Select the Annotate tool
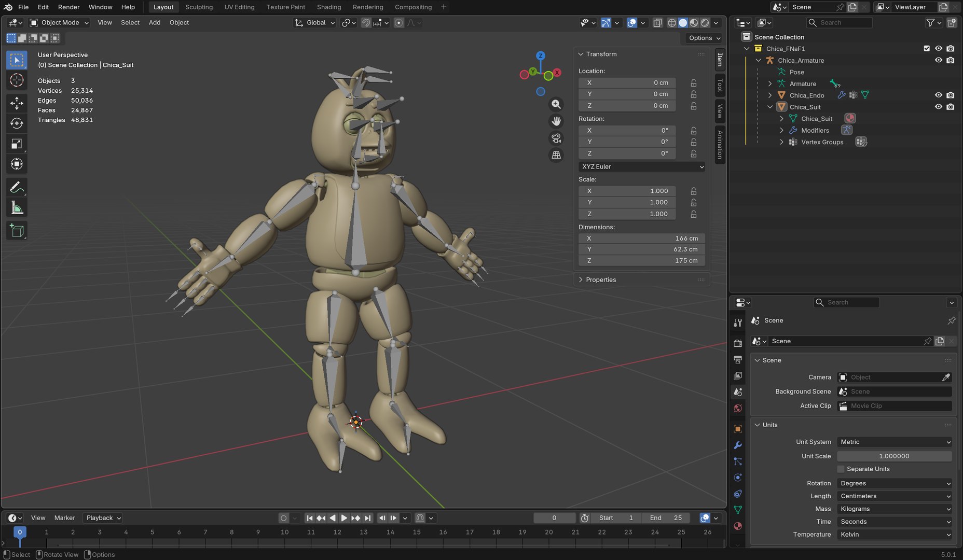Image resolution: width=963 pixels, height=560 pixels. click(17, 187)
